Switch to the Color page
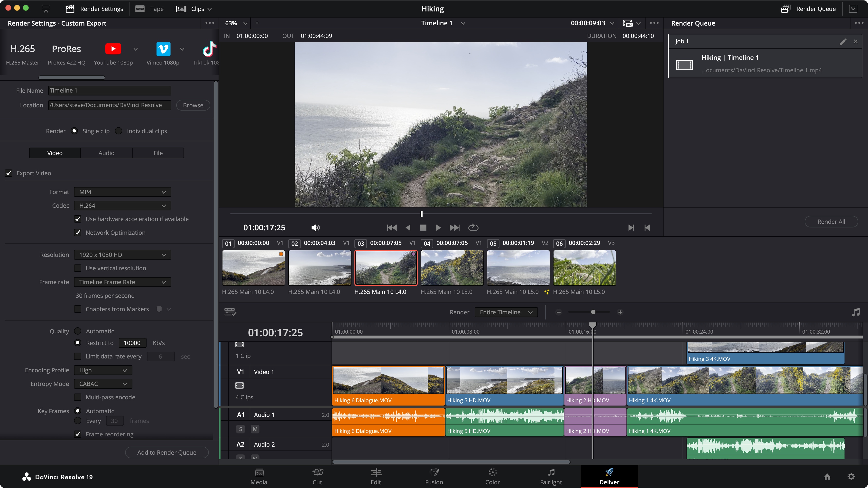Image resolution: width=868 pixels, height=488 pixels. (492, 476)
